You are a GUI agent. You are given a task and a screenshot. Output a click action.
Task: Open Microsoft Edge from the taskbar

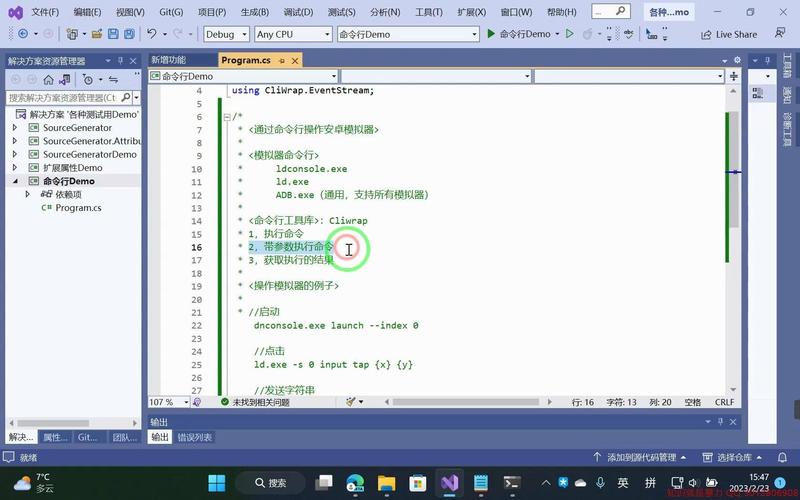pyautogui.click(x=354, y=483)
